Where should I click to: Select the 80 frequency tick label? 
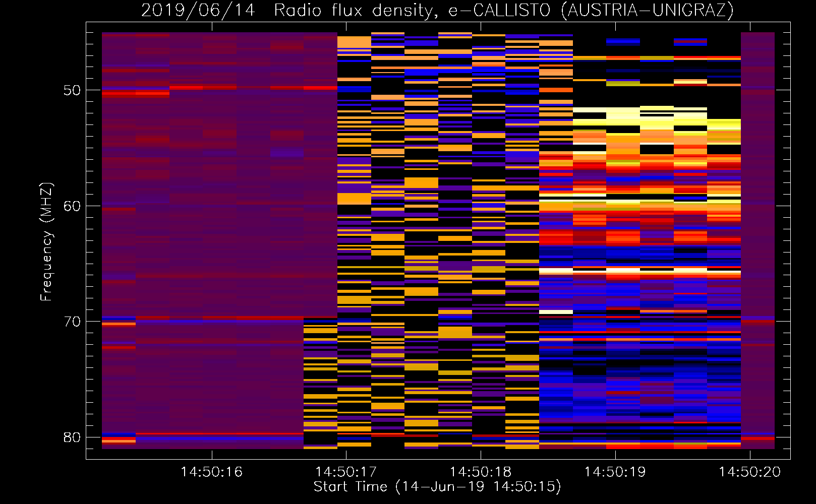[x=72, y=437]
